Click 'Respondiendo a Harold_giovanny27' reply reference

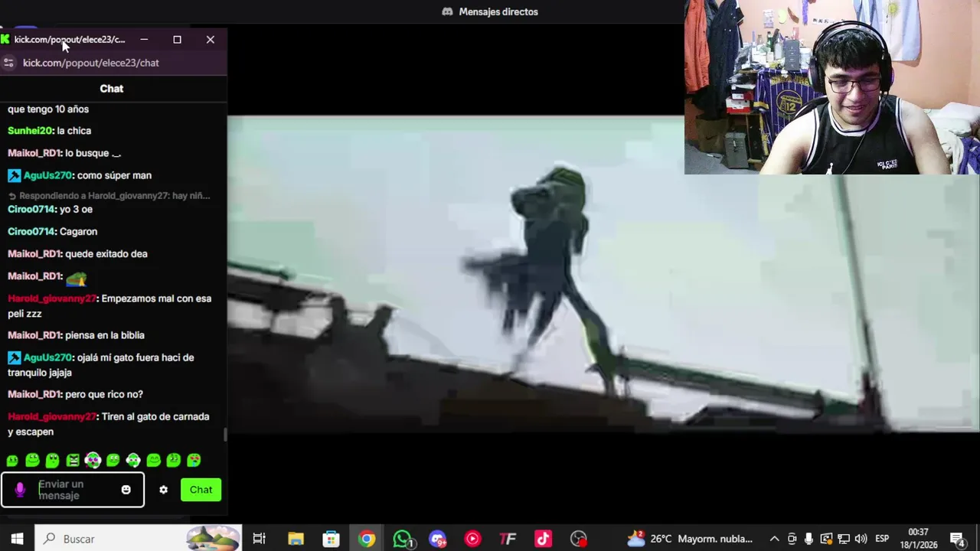109,196
